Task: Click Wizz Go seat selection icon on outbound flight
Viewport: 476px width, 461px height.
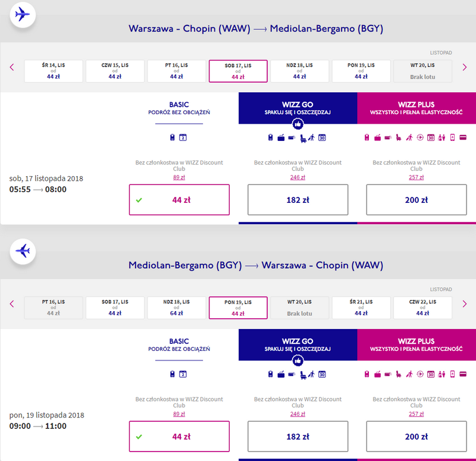Action: [303, 139]
